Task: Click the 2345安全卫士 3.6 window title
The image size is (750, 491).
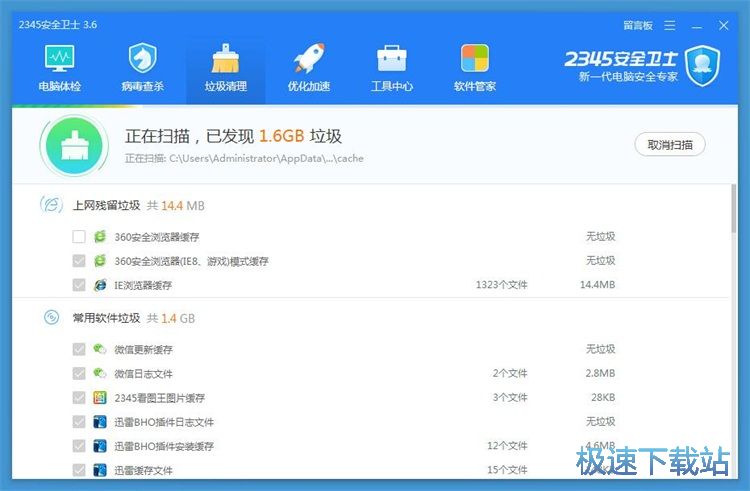Action: point(58,25)
